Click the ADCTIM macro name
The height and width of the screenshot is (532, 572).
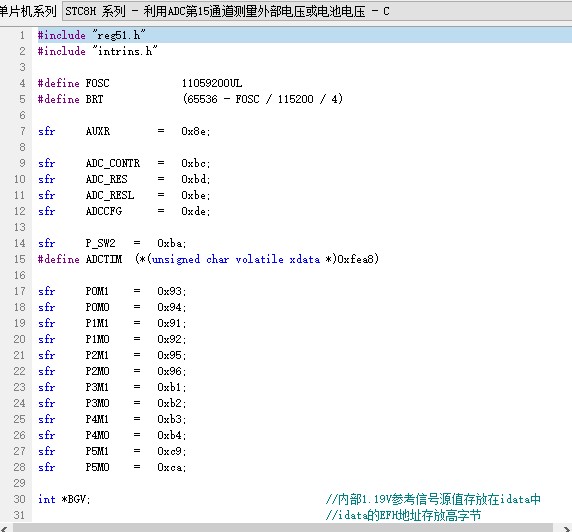pyautogui.click(x=104, y=259)
